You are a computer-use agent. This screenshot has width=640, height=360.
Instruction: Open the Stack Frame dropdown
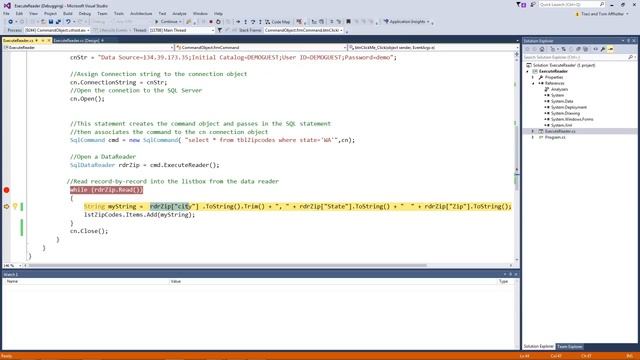coord(303,30)
